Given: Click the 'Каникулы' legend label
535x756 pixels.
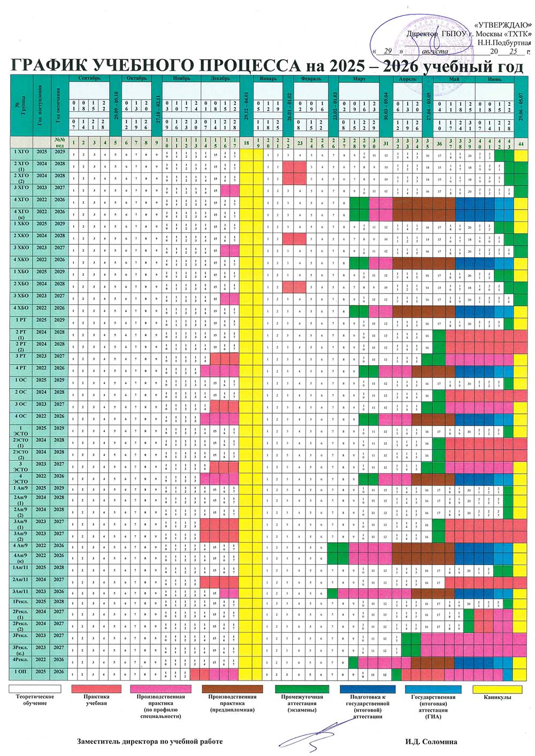Looking at the screenshot, I should point(498,697).
